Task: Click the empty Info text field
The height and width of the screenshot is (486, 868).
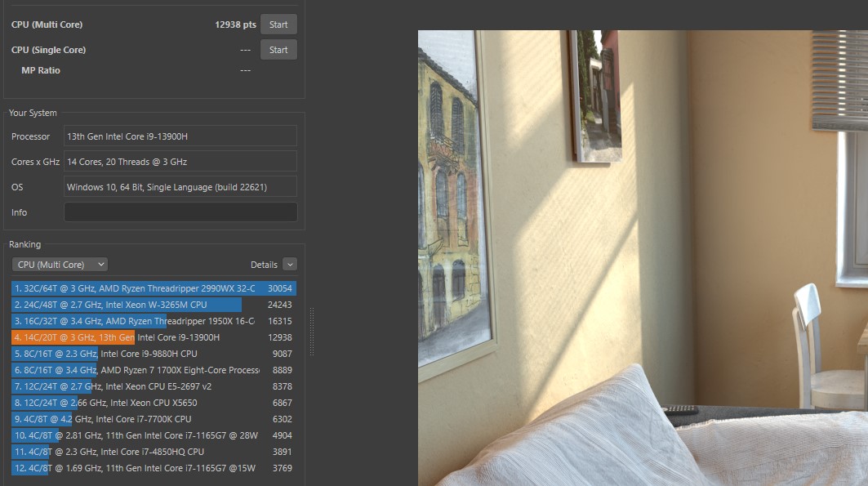Action: point(180,212)
